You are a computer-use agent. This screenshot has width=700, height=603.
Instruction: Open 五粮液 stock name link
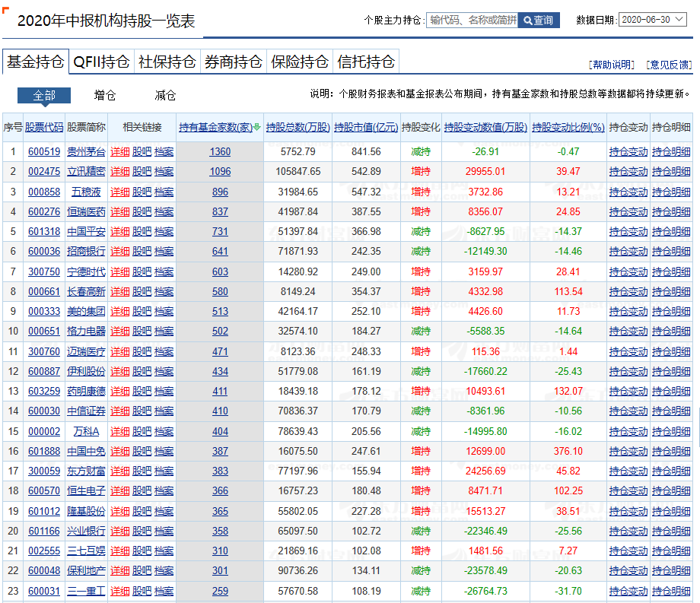(86, 192)
